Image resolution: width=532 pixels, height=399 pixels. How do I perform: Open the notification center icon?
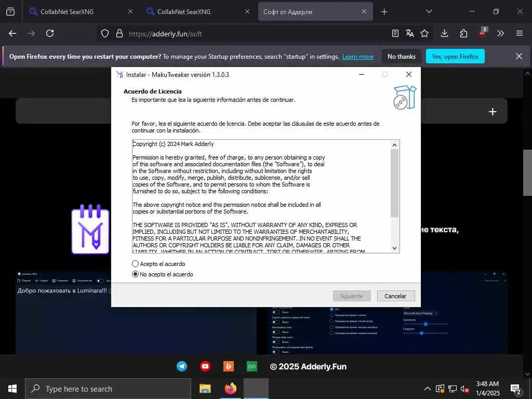(x=516, y=389)
